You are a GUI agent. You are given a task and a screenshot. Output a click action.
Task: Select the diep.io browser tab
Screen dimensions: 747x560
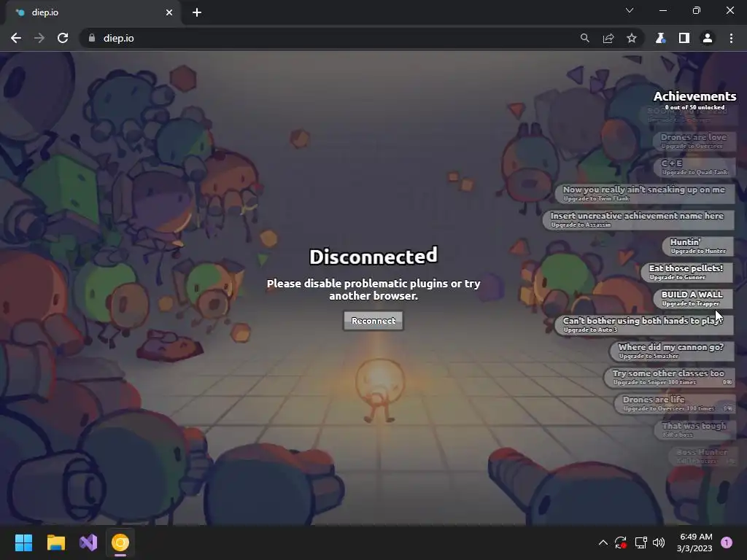(x=93, y=12)
